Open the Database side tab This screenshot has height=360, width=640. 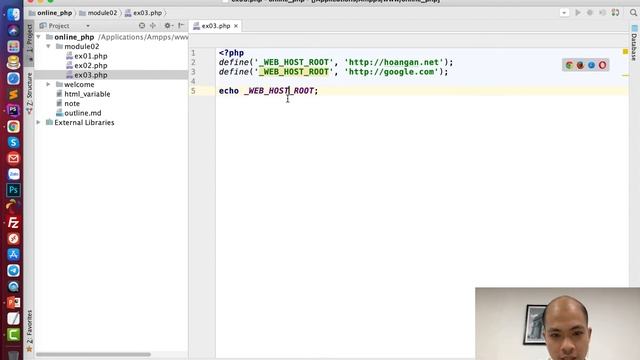pos(634,43)
